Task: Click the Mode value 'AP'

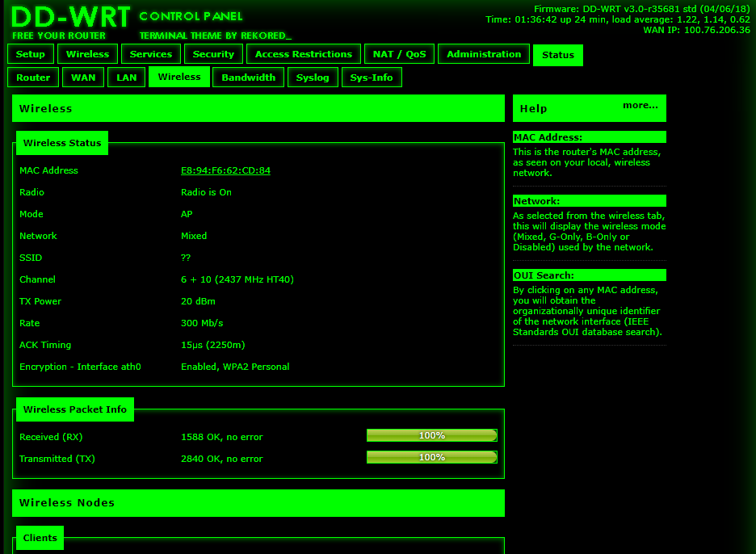Action: (x=187, y=214)
